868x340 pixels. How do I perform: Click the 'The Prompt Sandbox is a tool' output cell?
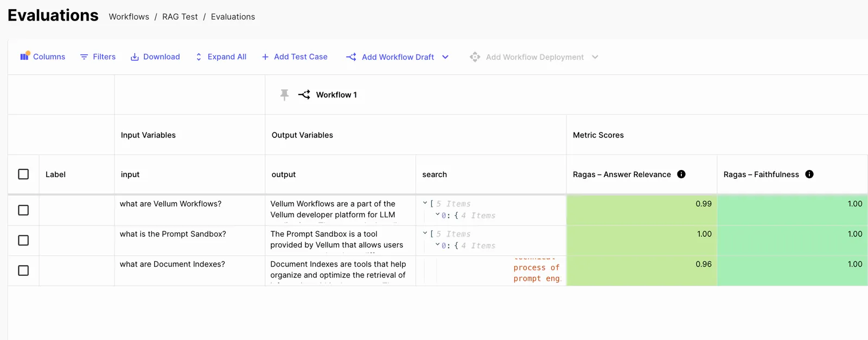340,241
